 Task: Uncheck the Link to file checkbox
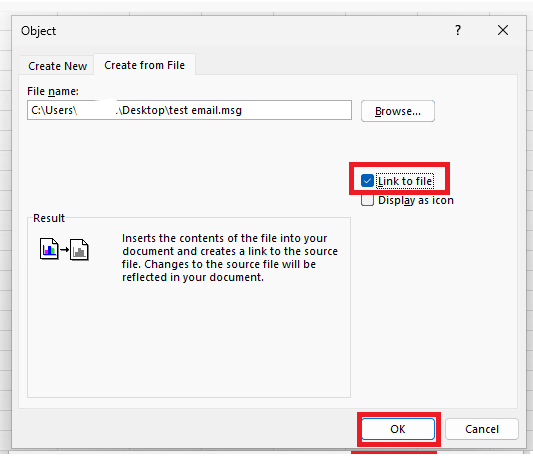tap(367, 181)
